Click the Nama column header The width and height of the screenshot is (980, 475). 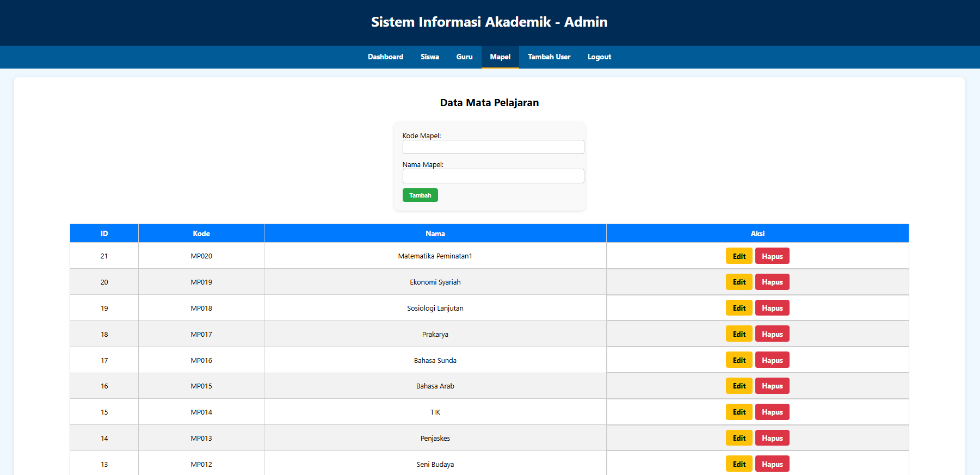point(435,233)
